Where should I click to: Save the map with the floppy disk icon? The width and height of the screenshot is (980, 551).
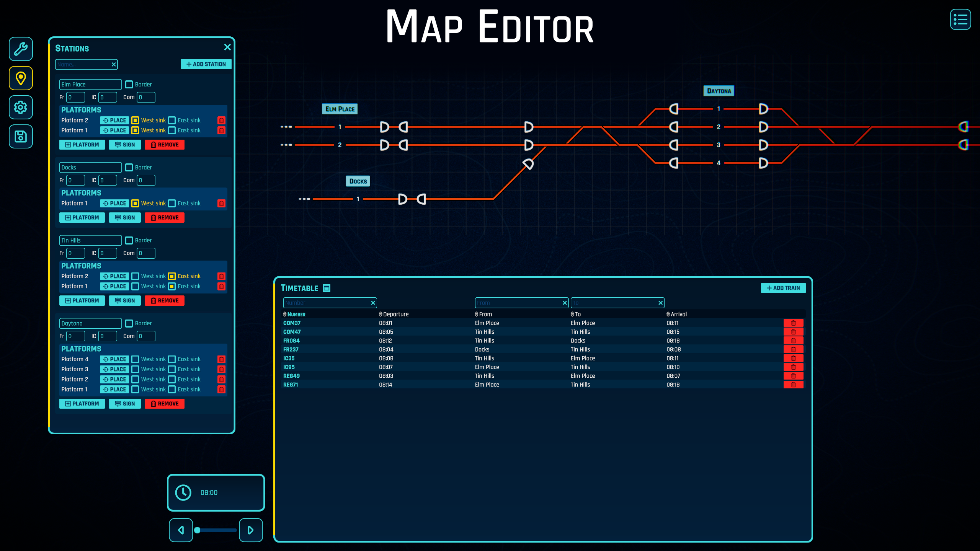[20, 136]
